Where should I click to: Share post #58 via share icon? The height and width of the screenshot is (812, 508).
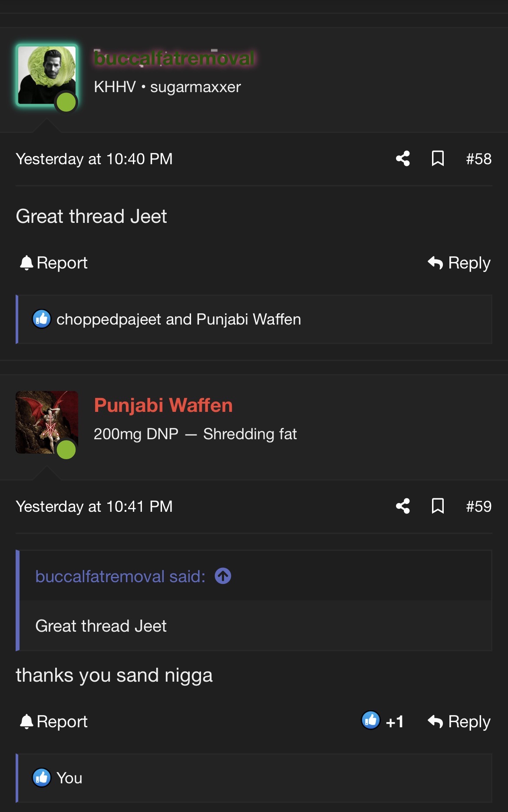[x=403, y=159]
